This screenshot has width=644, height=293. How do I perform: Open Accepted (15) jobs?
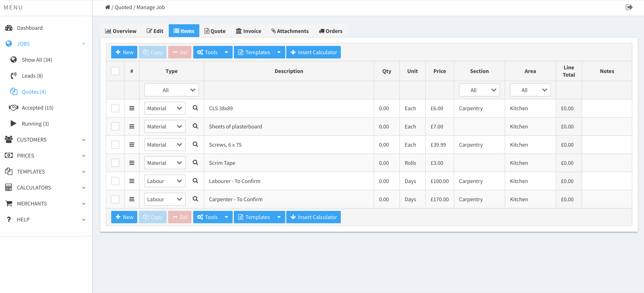coord(38,108)
